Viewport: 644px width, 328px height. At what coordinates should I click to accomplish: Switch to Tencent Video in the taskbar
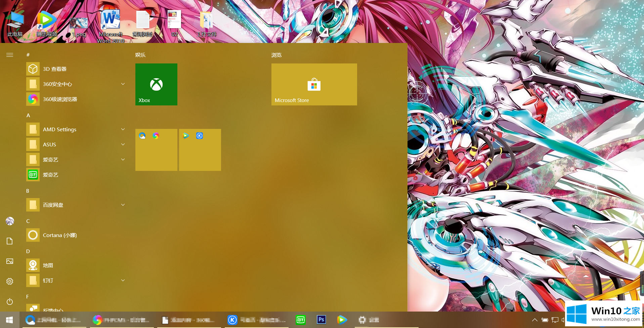coord(342,320)
